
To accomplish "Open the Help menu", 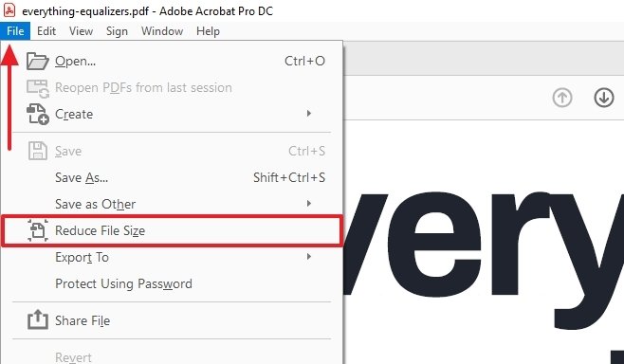I will [208, 31].
